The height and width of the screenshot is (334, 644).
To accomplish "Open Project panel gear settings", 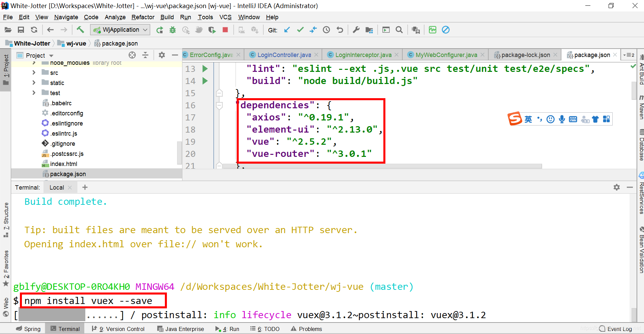I will [x=162, y=55].
